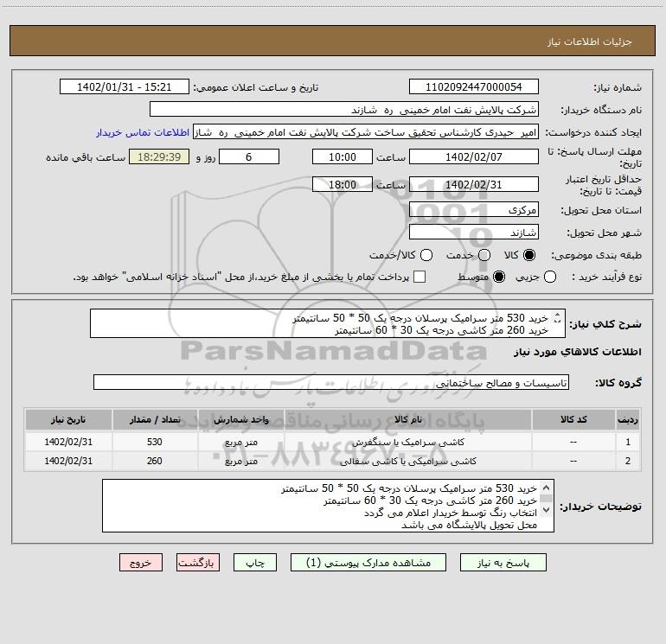Image resolution: width=666 pixels, height=644 pixels.
Task: Click the down arrow in buyer notes scrollbar
Action: click(547, 510)
